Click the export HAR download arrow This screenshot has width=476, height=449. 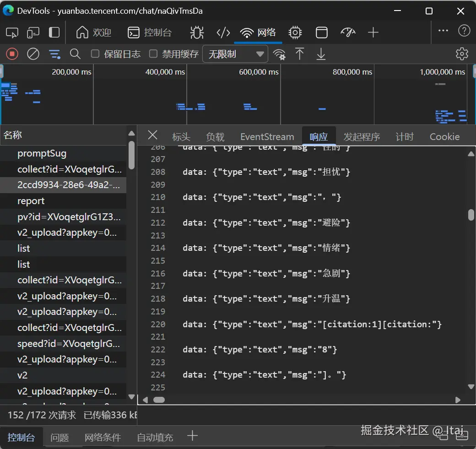[321, 54]
